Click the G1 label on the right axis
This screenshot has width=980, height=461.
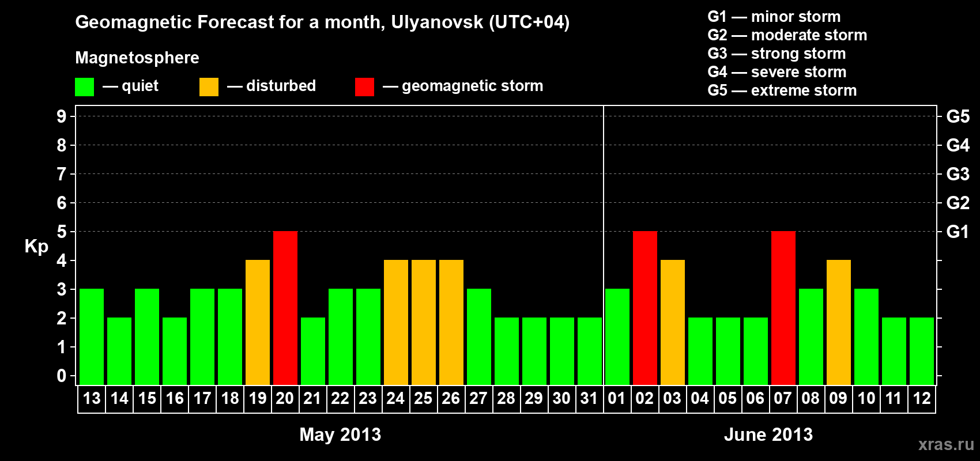pyautogui.click(x=958, y=232)
